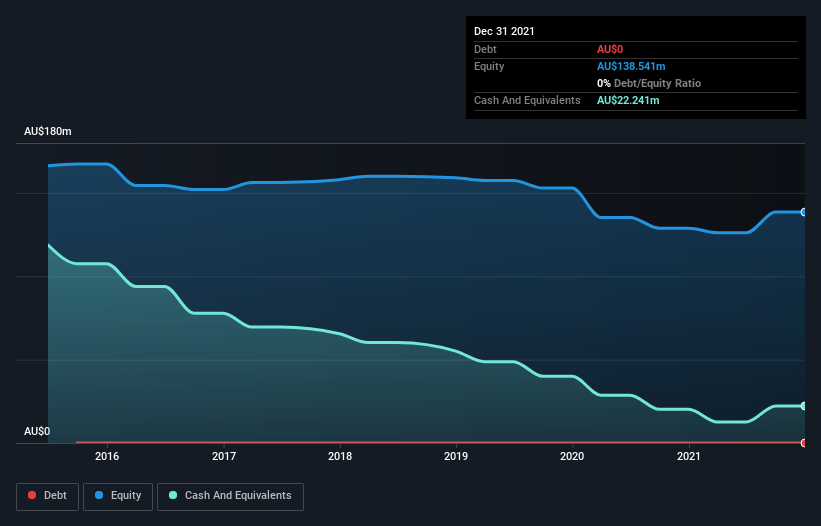Click the AU$22.241m cash value in tooltip
821x526 pixels.
point(628,100)
